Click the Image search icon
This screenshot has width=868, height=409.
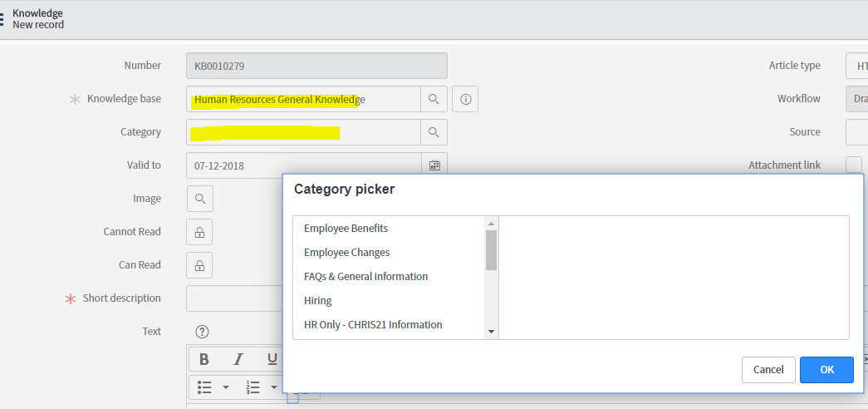[200, 199]
